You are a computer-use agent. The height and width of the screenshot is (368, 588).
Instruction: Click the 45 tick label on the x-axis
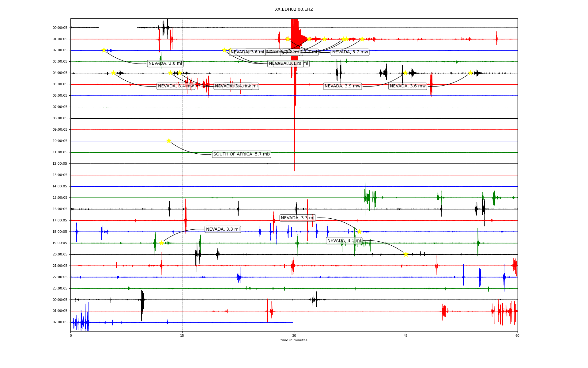tap(406, 335)
